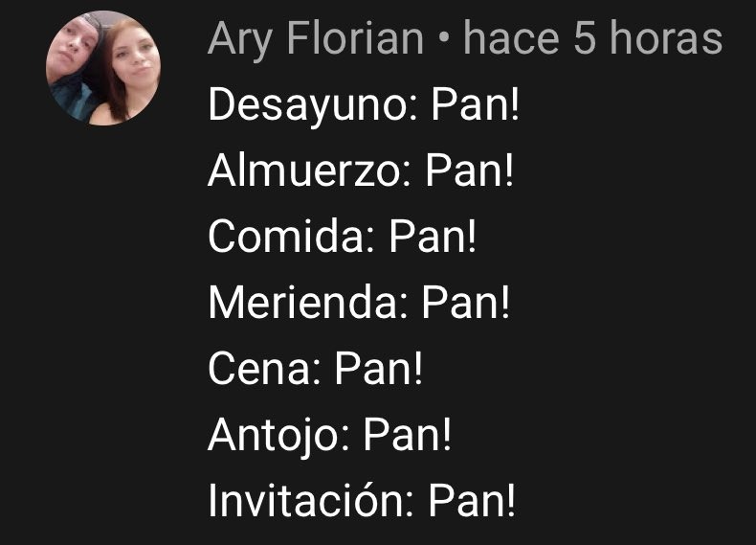
Task: Click "Pan!" after Invitación
Action: [472, 501]
